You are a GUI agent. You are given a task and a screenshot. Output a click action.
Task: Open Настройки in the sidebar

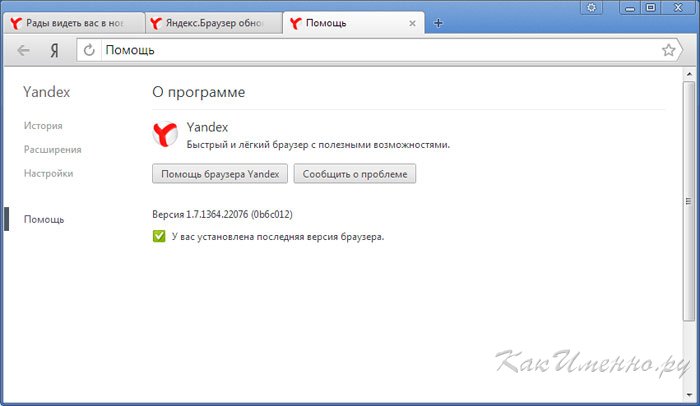coord(48,173)
